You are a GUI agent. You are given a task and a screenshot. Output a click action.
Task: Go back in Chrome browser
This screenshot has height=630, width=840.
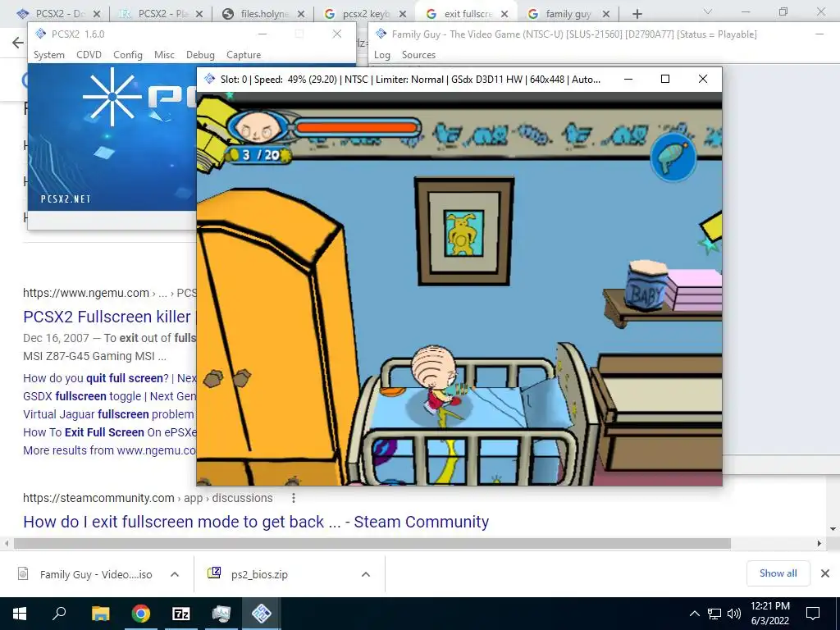tap(18, 43)
